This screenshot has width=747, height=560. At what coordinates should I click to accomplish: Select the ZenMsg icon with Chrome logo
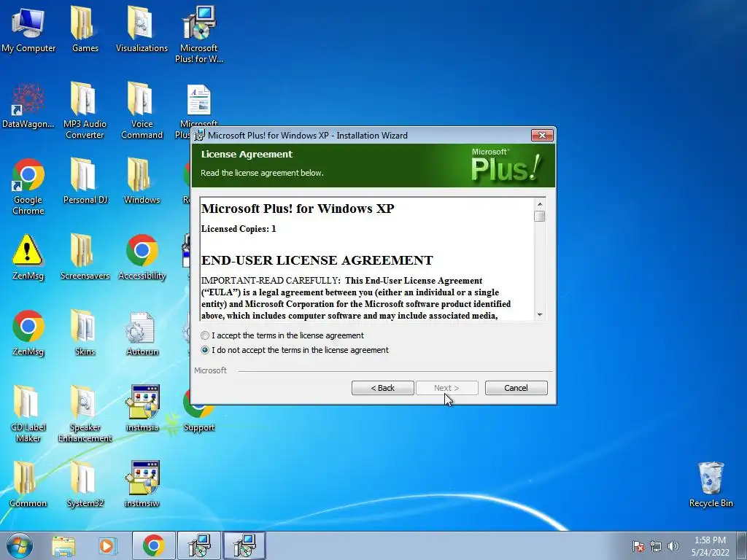pyautogui.click(x=28, y=332)
